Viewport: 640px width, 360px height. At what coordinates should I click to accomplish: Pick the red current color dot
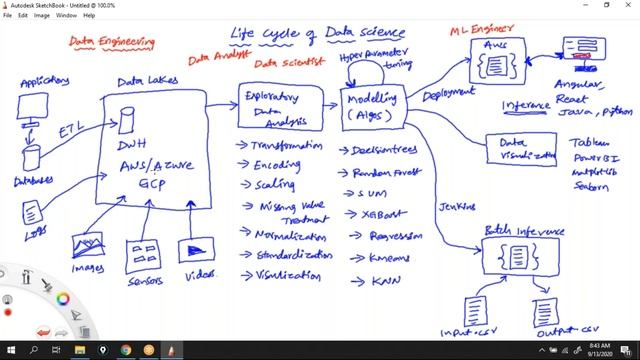(x=8, y=313)
